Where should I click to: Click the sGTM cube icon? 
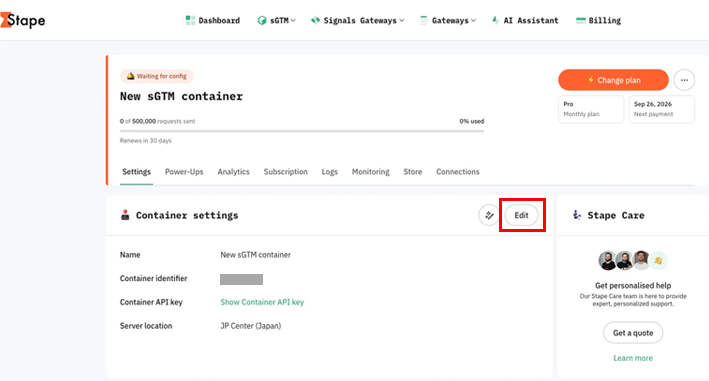pyautogui.click(x=262, y=20)
